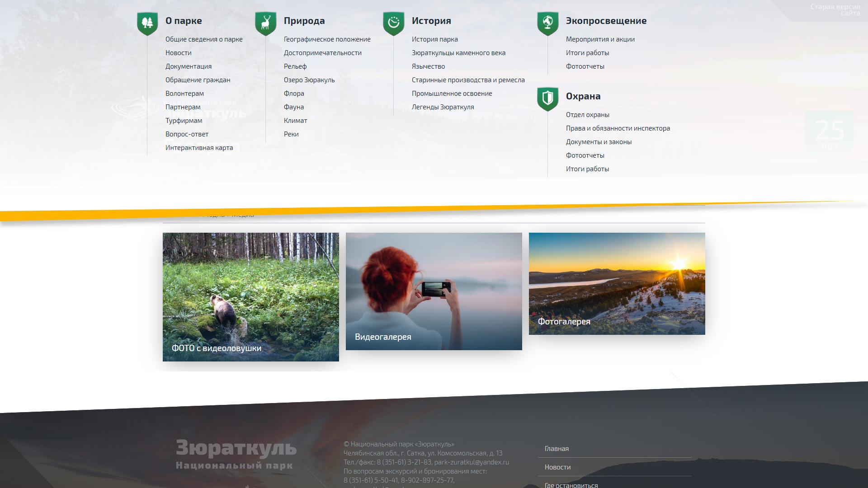Click the История shield icon
The image size is (868, 488).
[394, 23]
